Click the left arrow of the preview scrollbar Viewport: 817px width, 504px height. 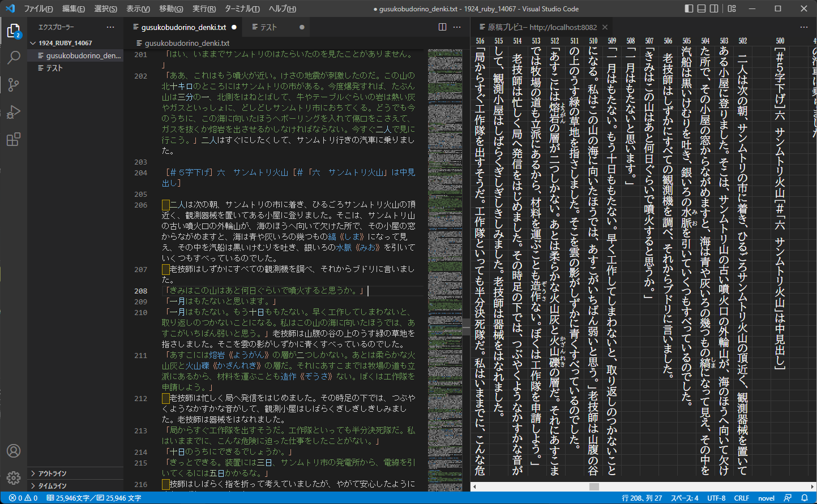click(474, 486)
